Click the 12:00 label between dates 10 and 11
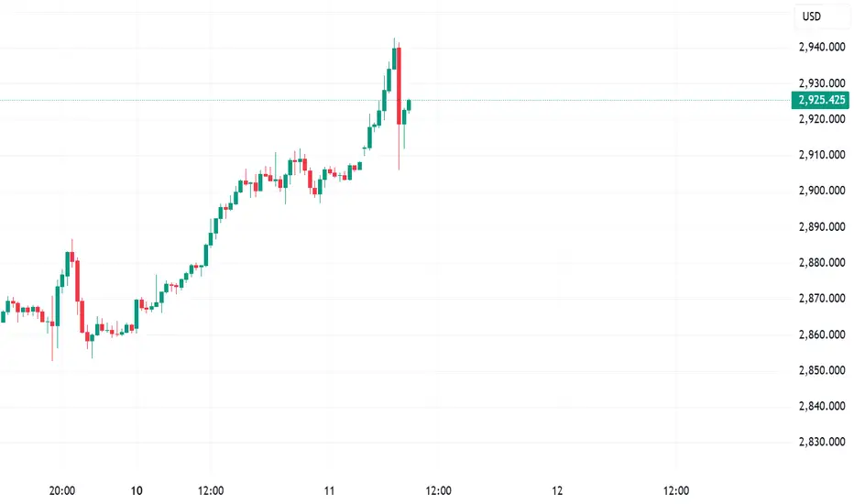 211,491
